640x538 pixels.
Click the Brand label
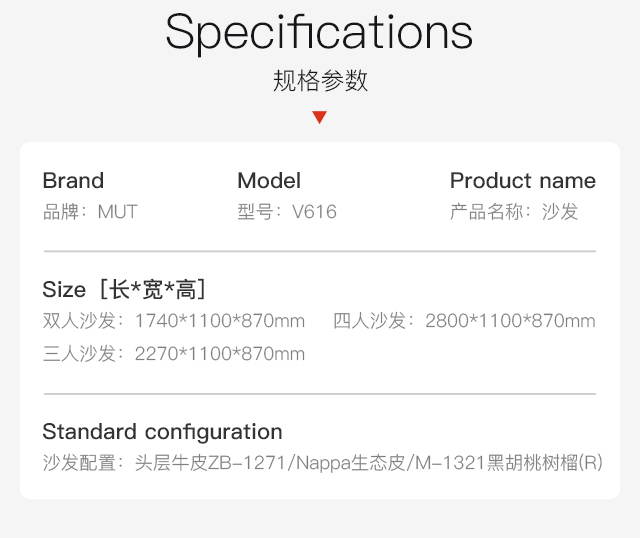(x=73, y=180)
